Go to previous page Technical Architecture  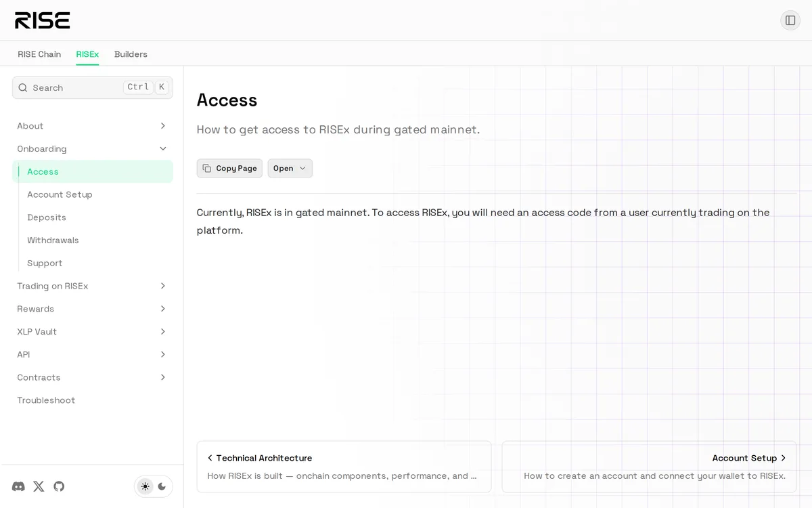(344, 467)
